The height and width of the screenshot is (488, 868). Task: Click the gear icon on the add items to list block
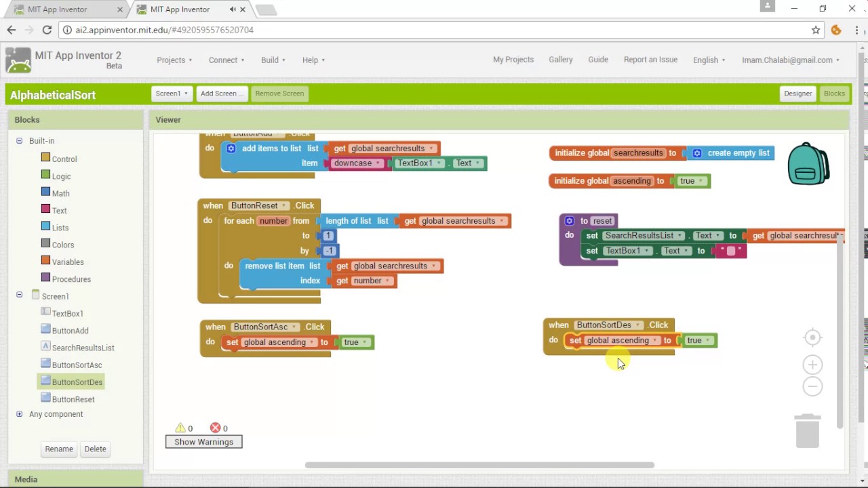click(x=231, y=148)
